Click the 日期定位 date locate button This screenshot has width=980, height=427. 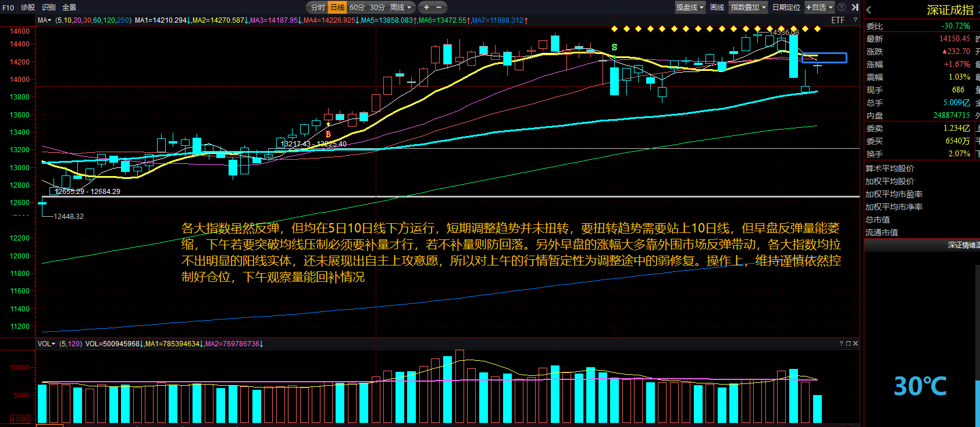click(786, 8)
